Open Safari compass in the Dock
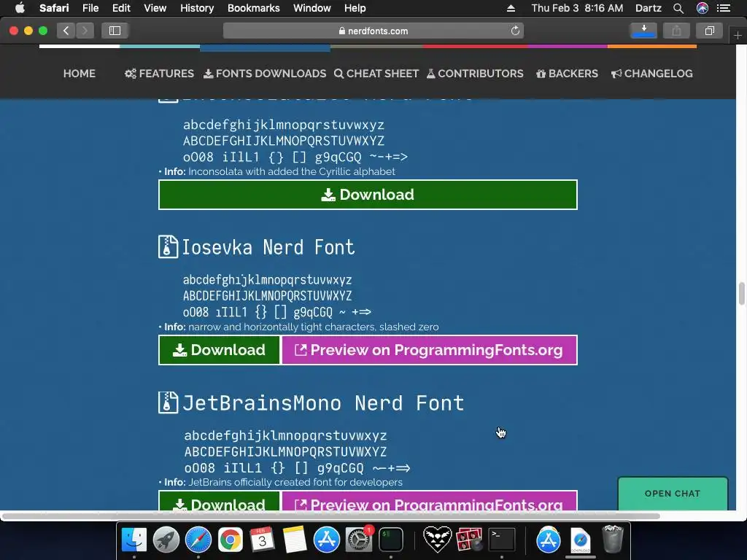747x560 pixels. point(198,540)
